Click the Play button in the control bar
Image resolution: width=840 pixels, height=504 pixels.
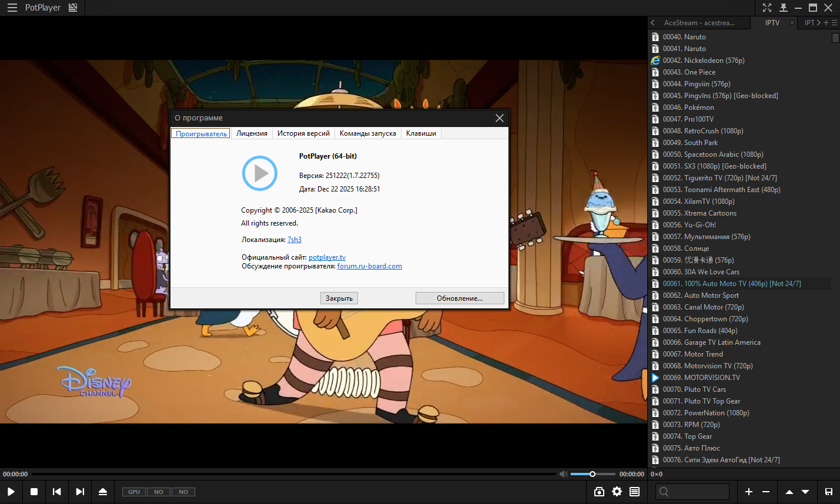pyautogui.click(x=11, y=492)
